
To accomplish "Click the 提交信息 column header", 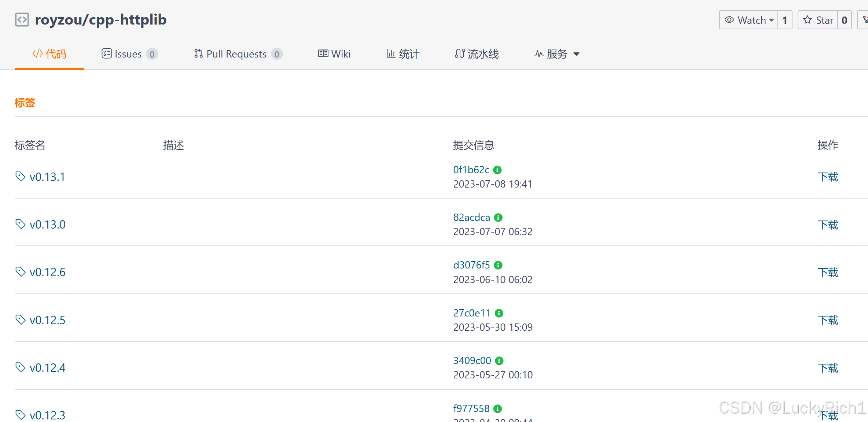I will click(x=474, y=145).
